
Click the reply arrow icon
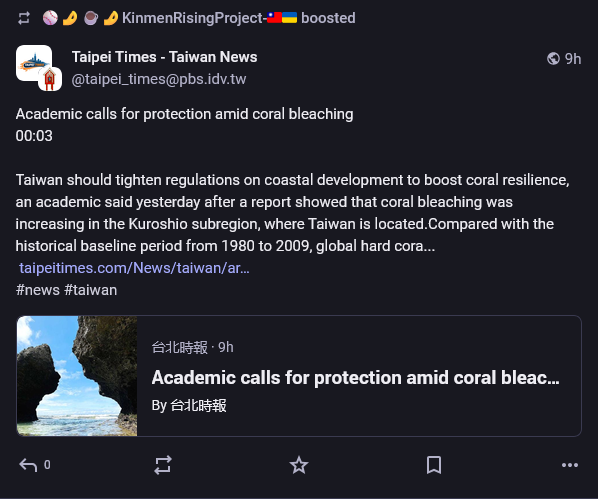tap(28, 465)
